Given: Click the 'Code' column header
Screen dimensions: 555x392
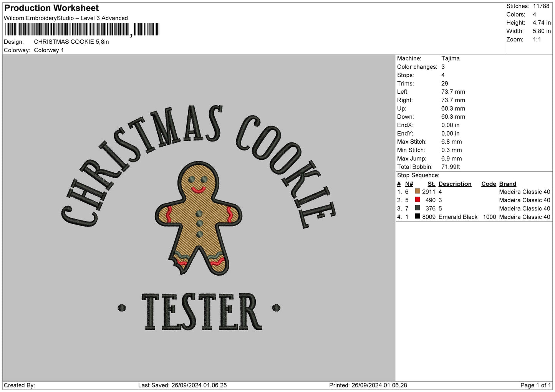Looking at the screenshot, I should [x=489, y=184].
